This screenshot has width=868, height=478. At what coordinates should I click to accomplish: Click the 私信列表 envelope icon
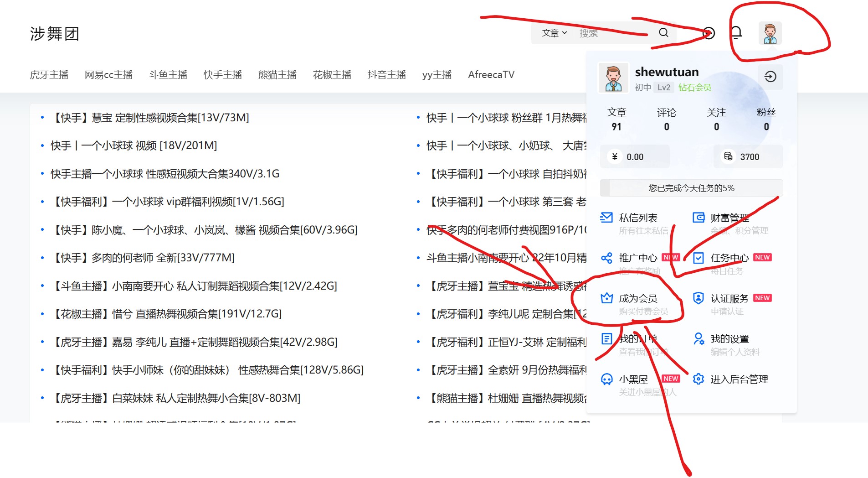pos(606,218)
